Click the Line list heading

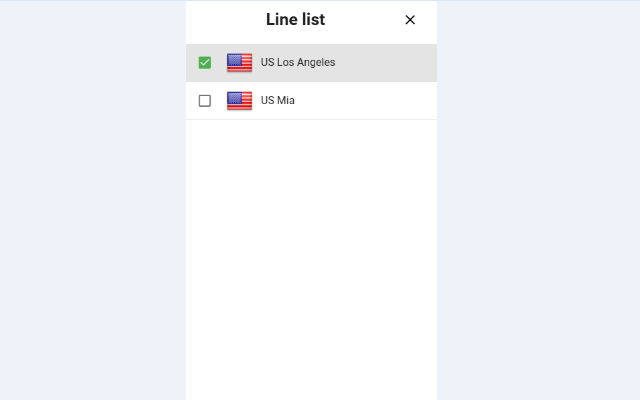tap(295, 20)
